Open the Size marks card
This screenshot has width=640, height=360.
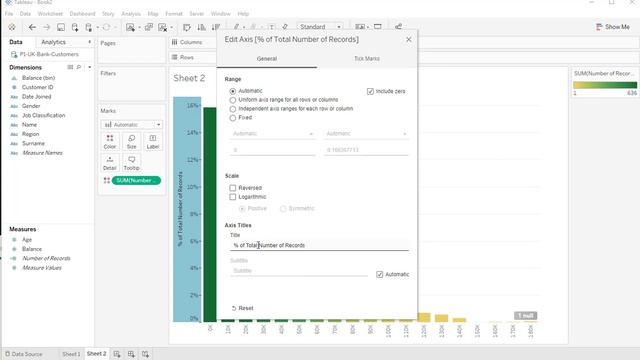point(131,142)
